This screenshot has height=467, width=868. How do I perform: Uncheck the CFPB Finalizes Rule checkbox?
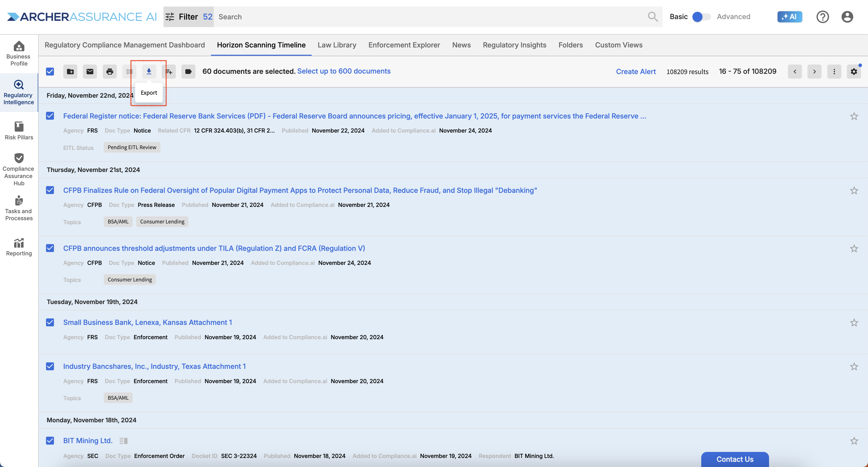tap(50, 190)
